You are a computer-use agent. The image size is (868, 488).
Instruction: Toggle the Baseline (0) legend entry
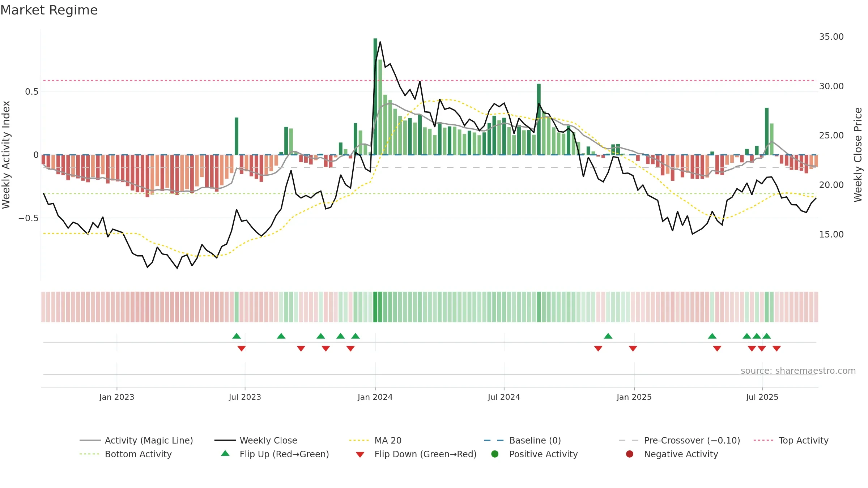point(522,440)
